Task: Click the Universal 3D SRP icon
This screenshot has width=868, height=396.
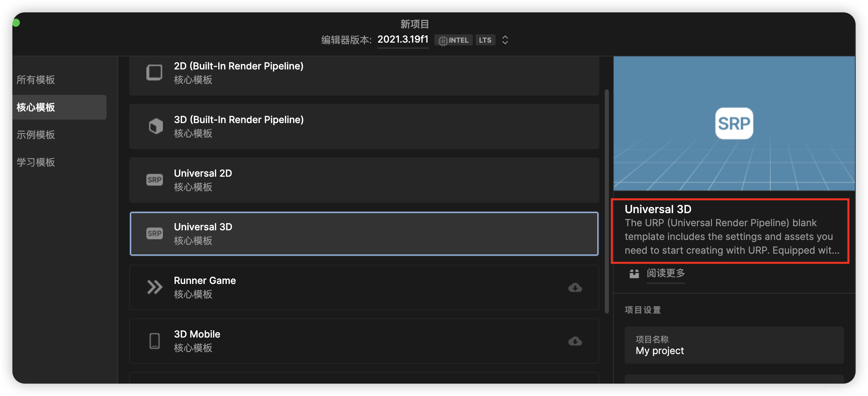Action: [x=155, y=233]
